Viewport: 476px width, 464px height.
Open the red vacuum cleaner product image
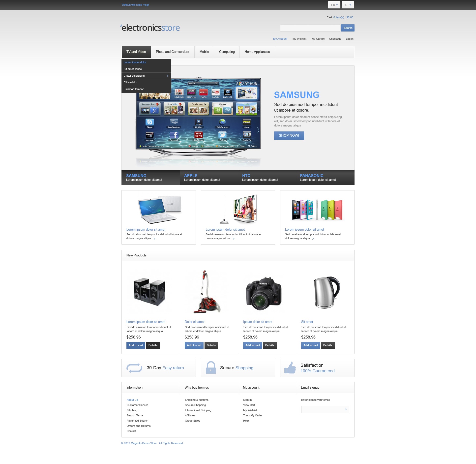(x=207, y=292)
